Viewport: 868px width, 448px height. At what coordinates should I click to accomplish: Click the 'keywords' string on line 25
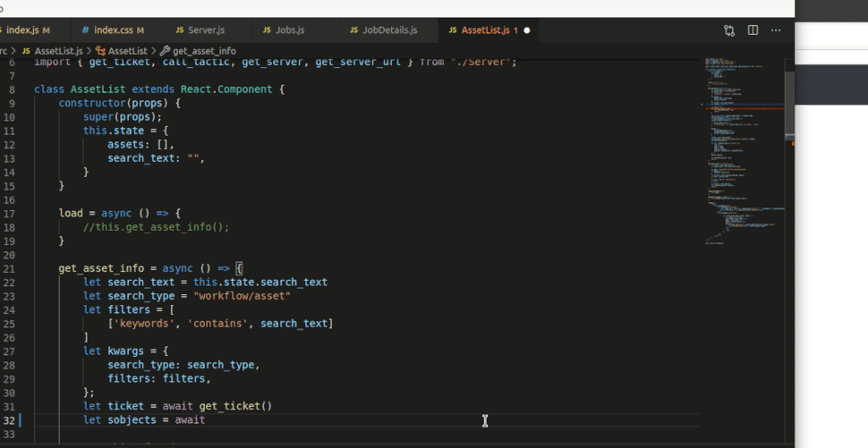[144, 324]
